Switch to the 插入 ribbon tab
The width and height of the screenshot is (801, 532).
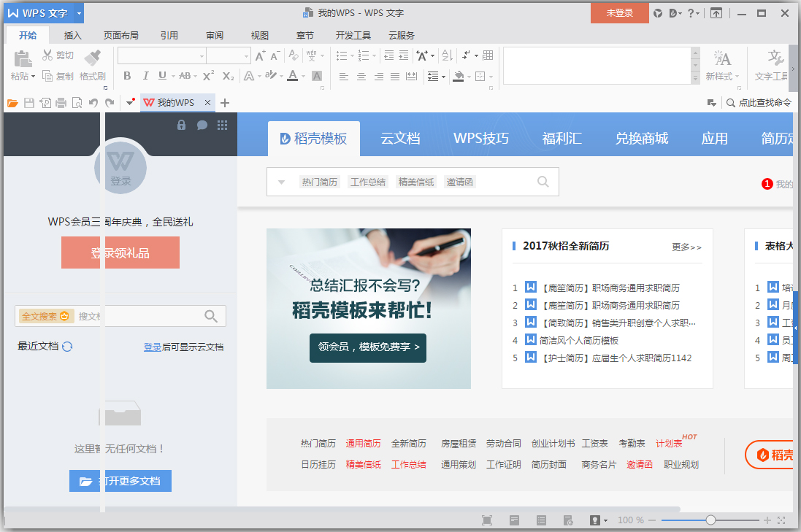point(73,35)
